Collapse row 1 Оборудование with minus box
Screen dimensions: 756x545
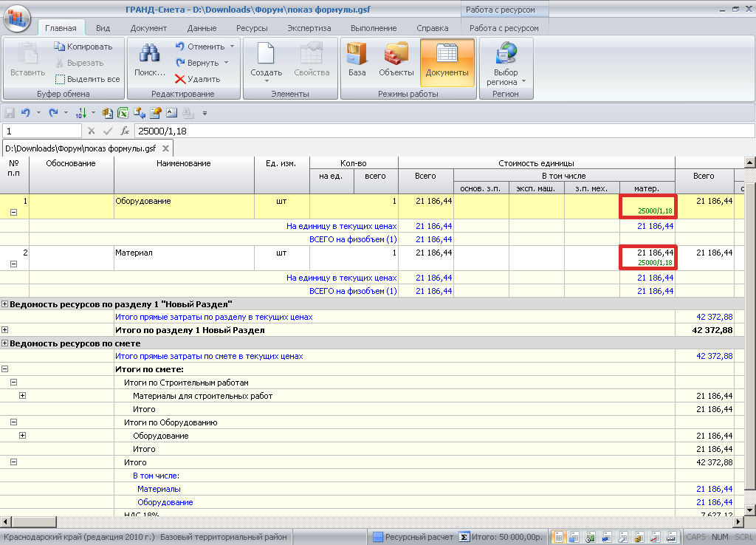(x=13, y=213)
